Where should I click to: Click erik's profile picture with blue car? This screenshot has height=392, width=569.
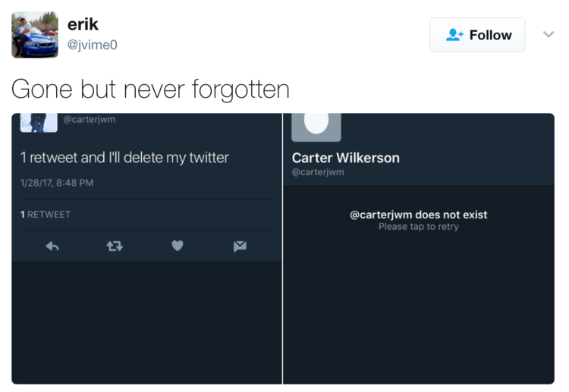point(35,35)
